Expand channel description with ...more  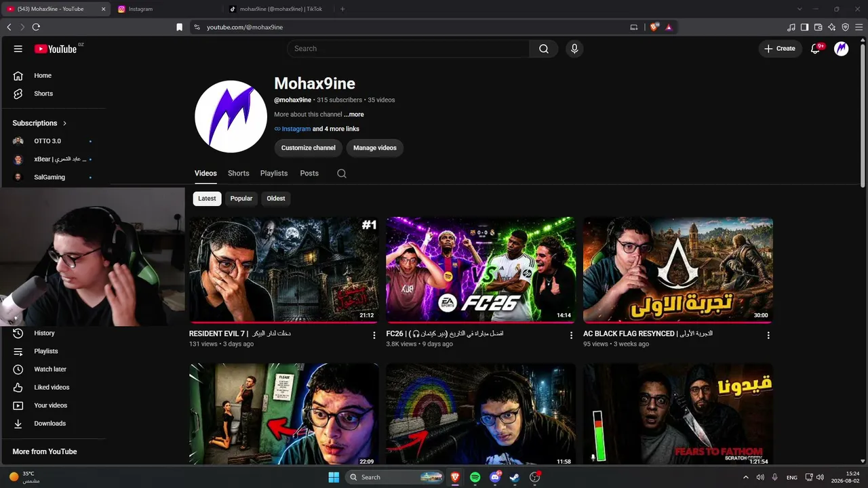pyautogui.click(x=354, y=115)
